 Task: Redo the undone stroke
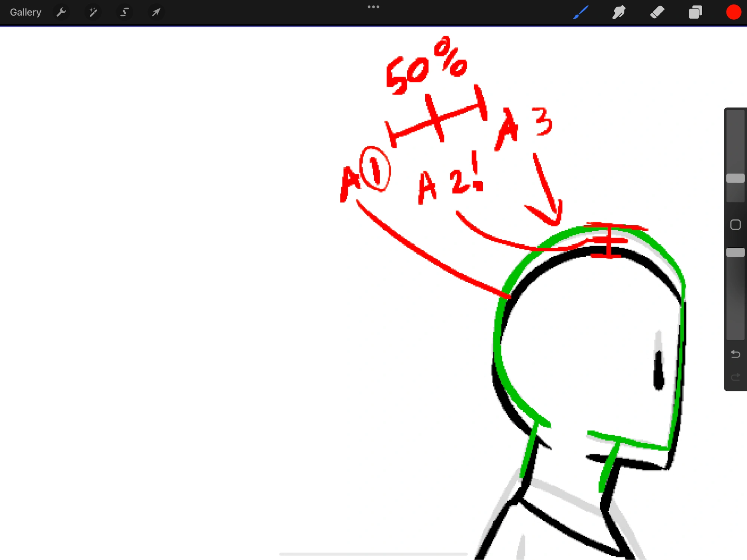(x=735, y=377)
